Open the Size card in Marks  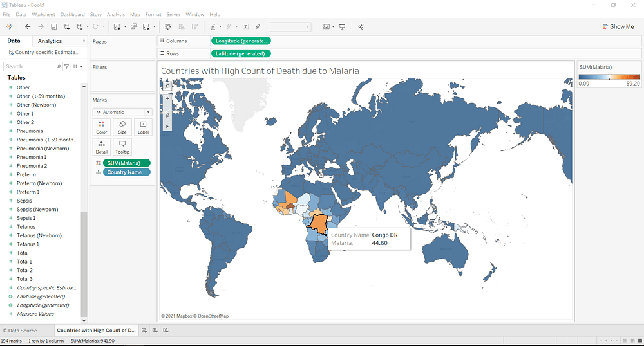click(x=122, y=127)
